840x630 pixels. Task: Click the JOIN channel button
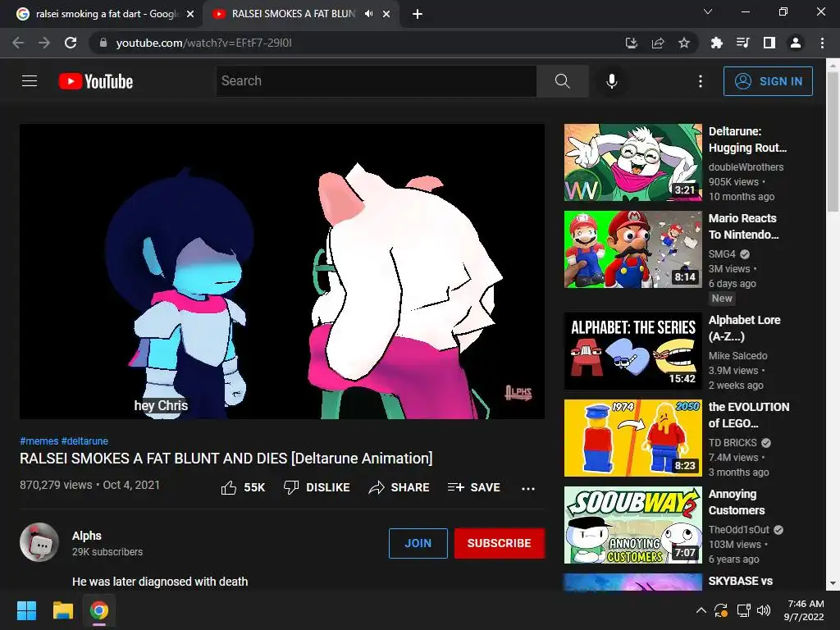[418, 543]
